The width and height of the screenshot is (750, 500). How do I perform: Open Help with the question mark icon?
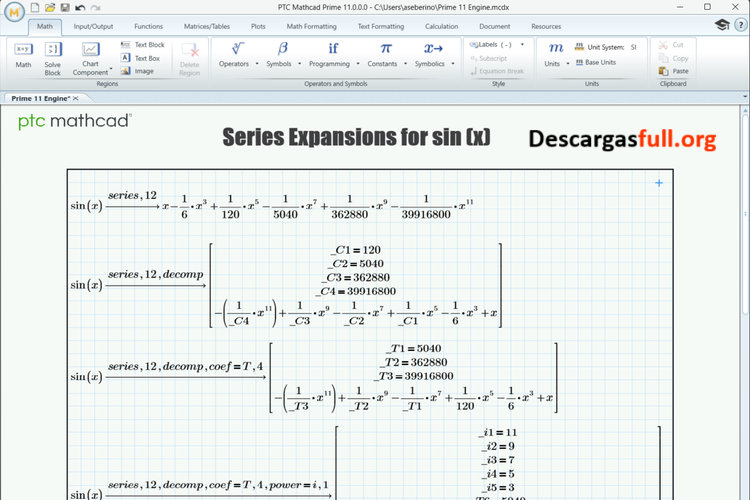coord(740,25)
